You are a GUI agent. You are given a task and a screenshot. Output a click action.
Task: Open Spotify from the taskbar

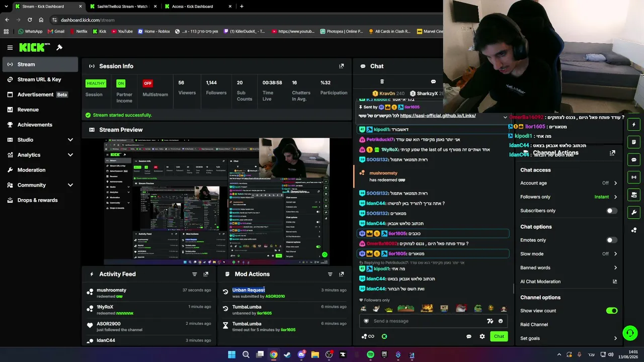coord(370,355)
